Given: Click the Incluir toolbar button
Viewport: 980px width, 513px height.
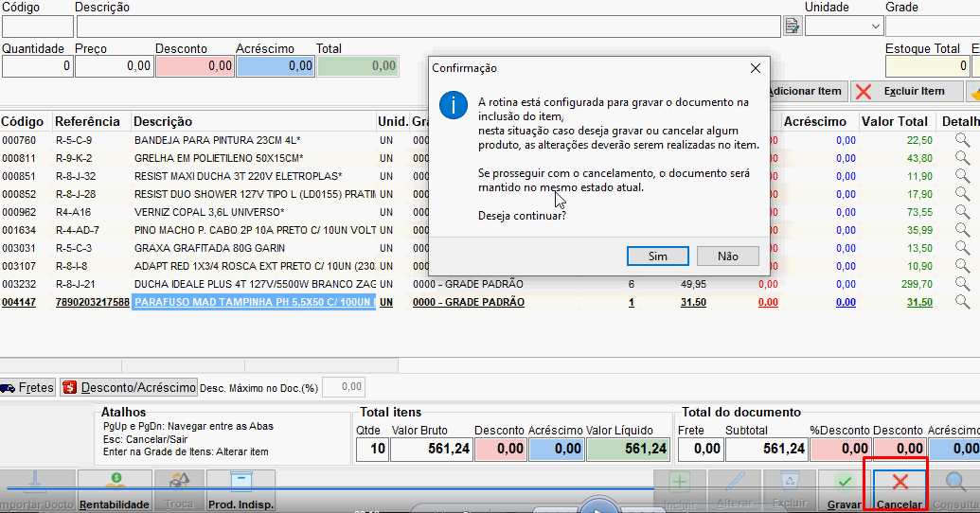Looking at the screenshot, I should point(680,491).
